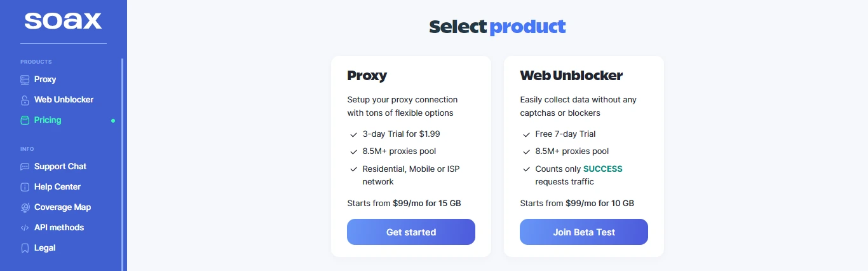This screenshot has width=868, height=271.
Task: Go to Help Center page
Action: (x=57, y=187)
